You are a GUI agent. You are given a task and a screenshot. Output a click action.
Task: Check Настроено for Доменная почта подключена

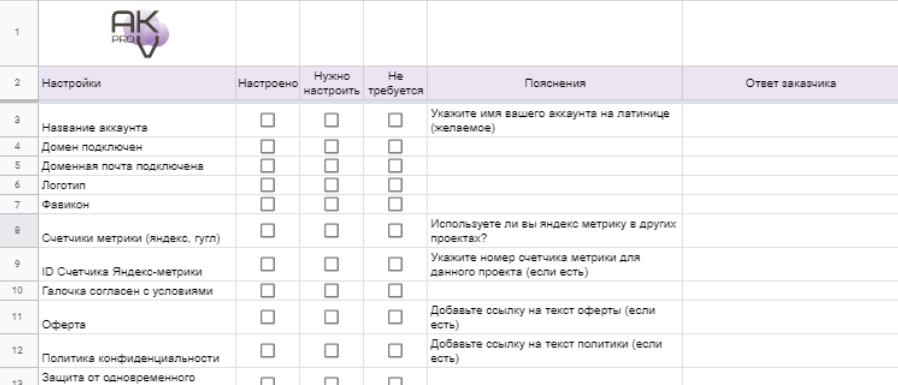coord(267,166)
